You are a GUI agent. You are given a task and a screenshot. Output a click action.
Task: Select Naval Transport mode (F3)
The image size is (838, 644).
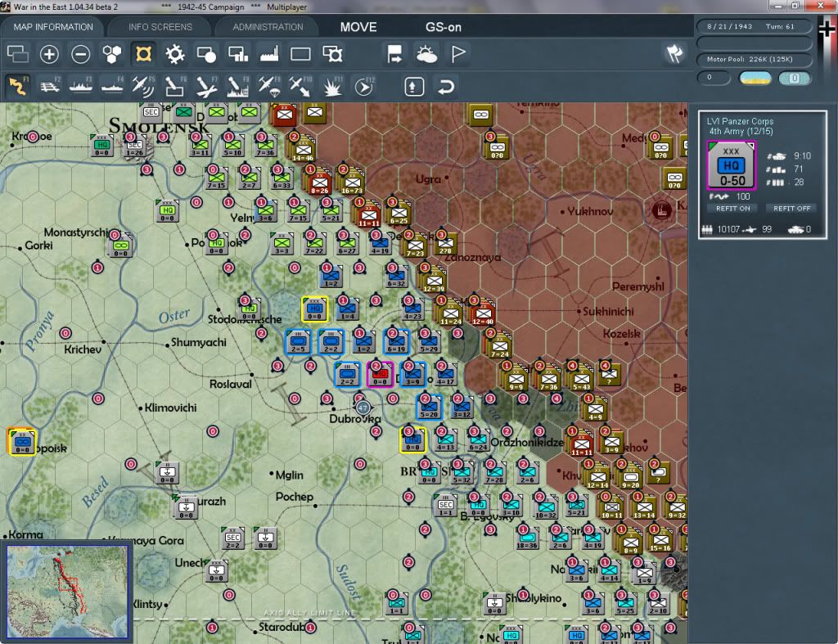point(81,86)
